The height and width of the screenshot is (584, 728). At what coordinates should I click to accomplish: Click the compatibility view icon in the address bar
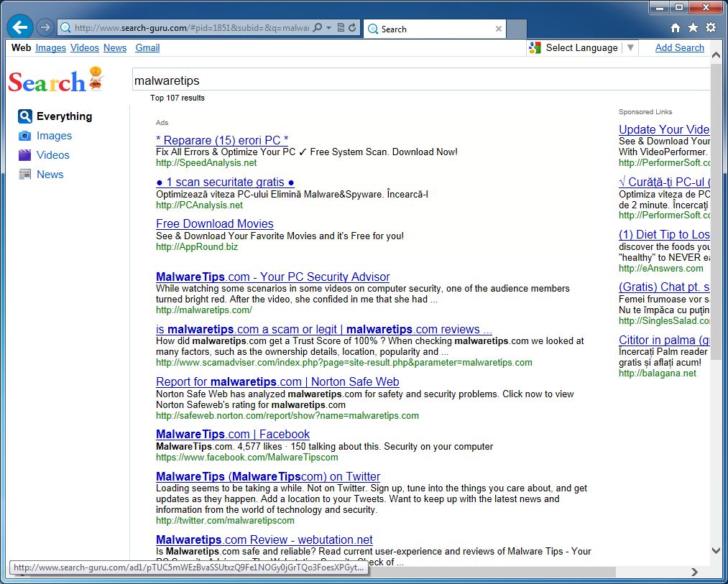(341, 27)
